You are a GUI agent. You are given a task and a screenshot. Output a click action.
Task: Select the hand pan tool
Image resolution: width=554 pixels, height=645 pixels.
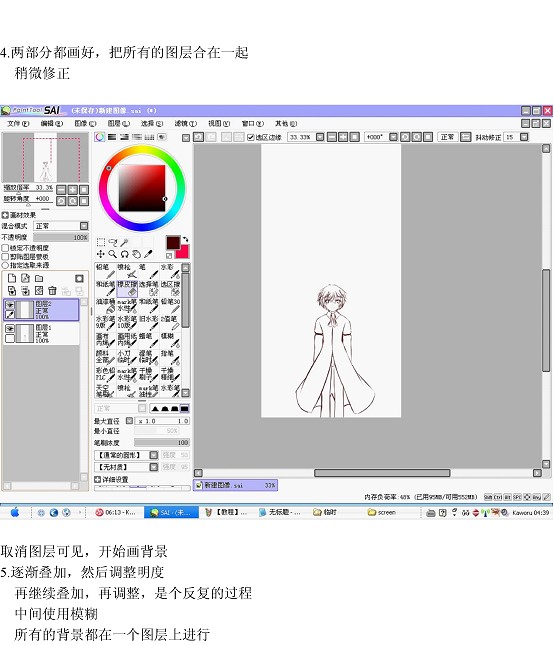pyautogui.click(x=137, y=254)
